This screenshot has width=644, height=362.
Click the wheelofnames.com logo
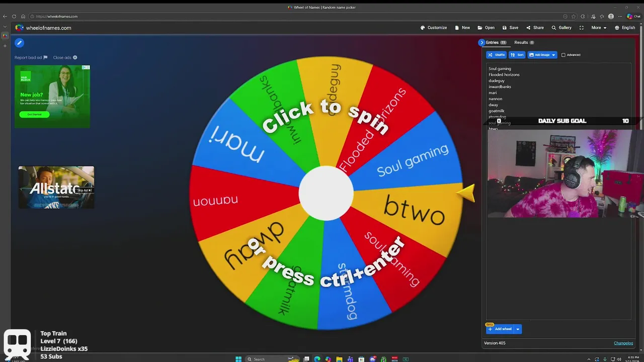pos(43,28)
